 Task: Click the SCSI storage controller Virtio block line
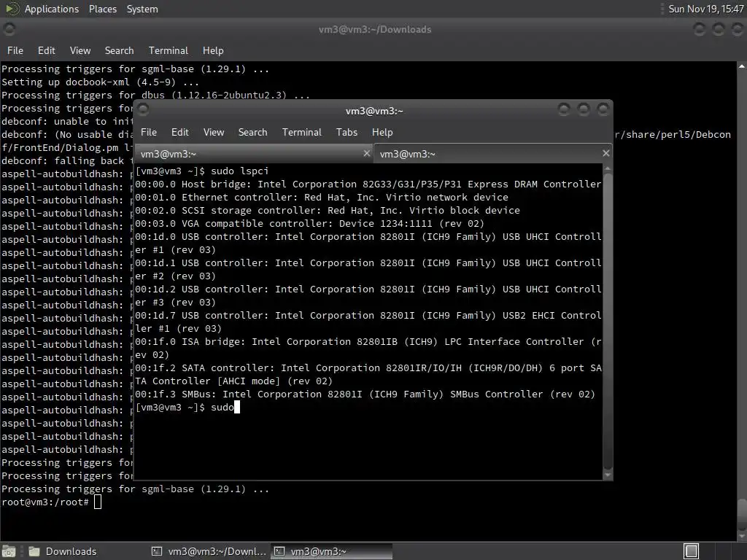(x=328, y=211)
